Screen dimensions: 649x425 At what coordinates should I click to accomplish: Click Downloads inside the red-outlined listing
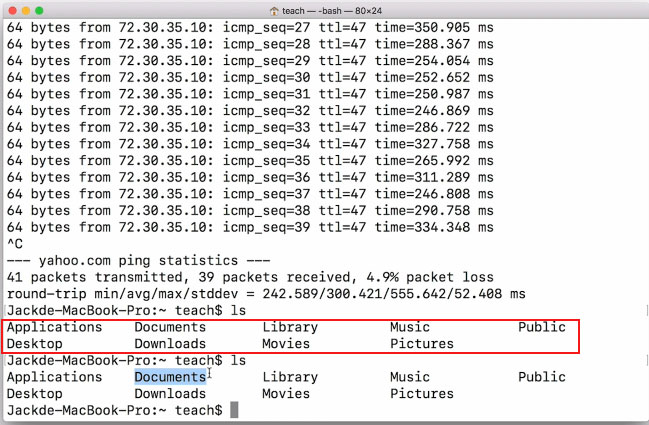[170, 344]
